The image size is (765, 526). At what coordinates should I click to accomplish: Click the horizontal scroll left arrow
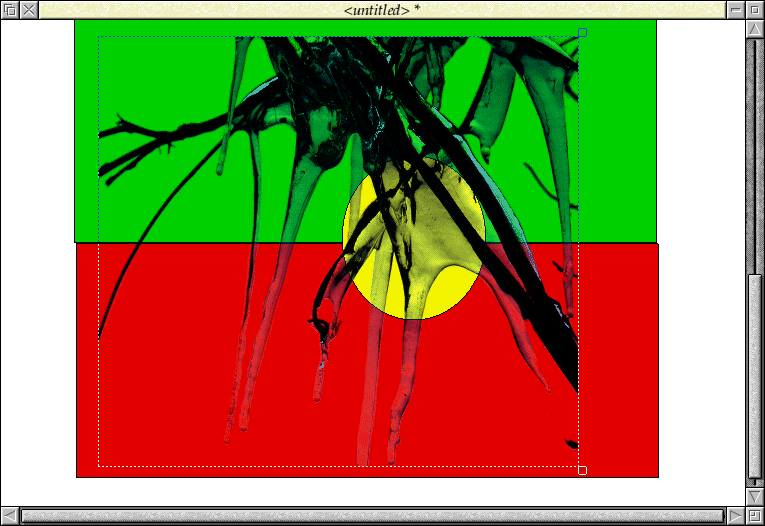click(x=9, y=516)
